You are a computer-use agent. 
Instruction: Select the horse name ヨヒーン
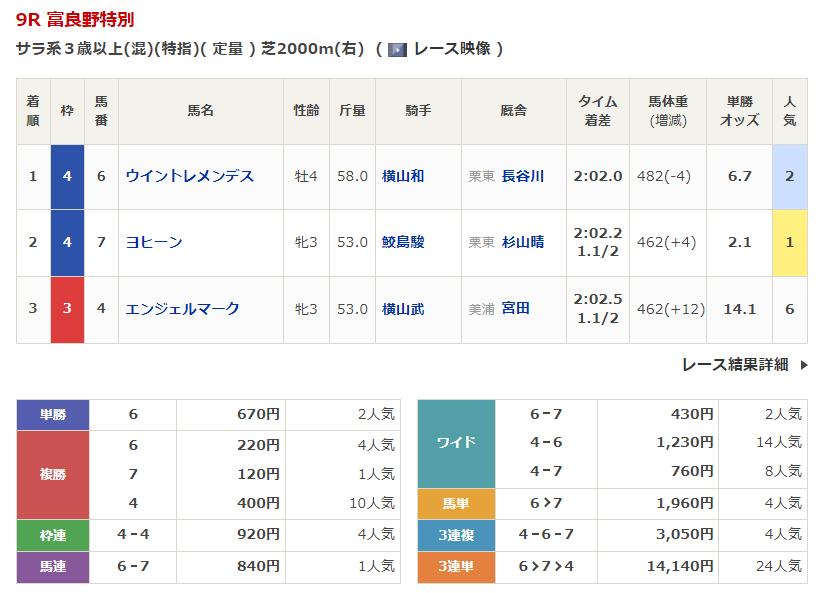pyautogui.click(x=154, y=242)
